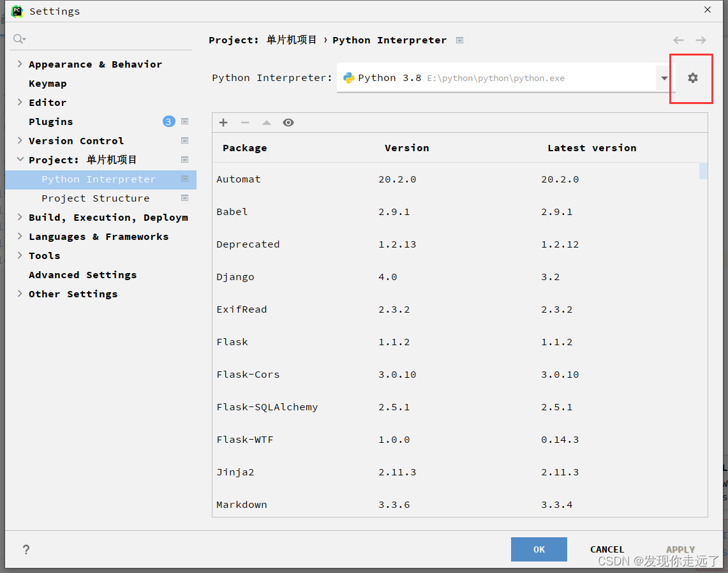Select Project Structure in the tree

pyautogui.click(x=96, y=198)
